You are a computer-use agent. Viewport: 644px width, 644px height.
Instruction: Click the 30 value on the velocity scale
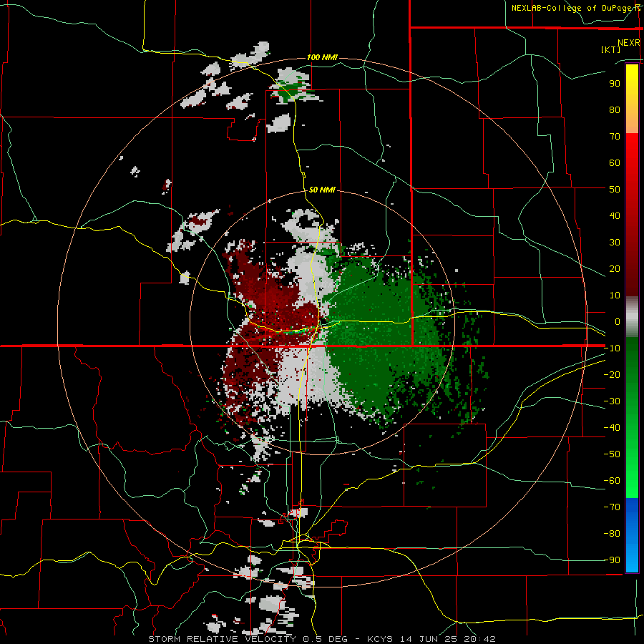[x=615, y=243]
